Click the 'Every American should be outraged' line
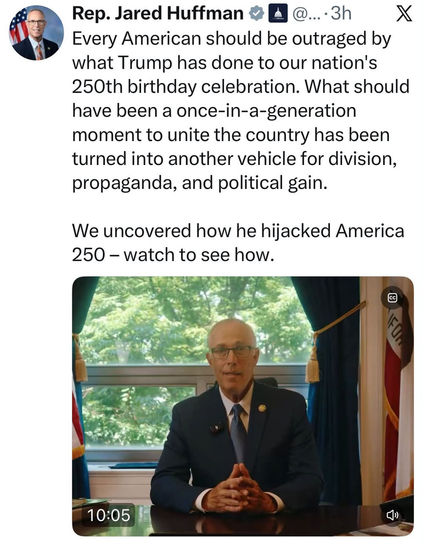 point(232,39)
